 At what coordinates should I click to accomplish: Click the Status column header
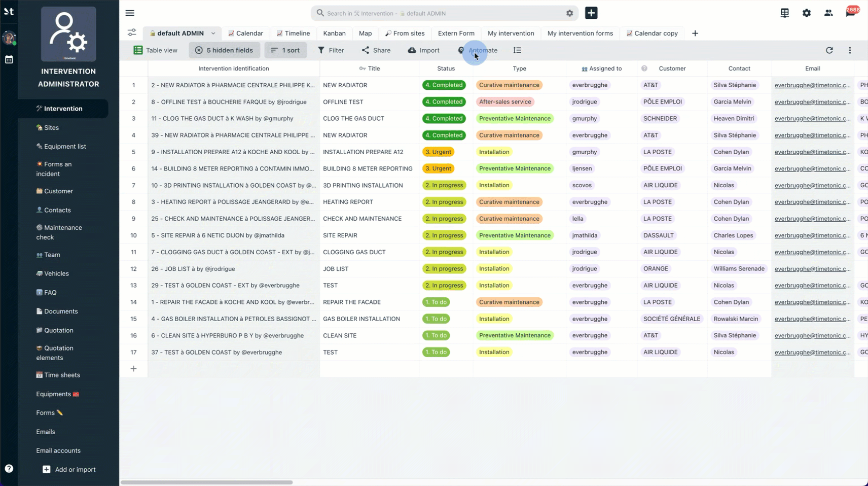446,68
